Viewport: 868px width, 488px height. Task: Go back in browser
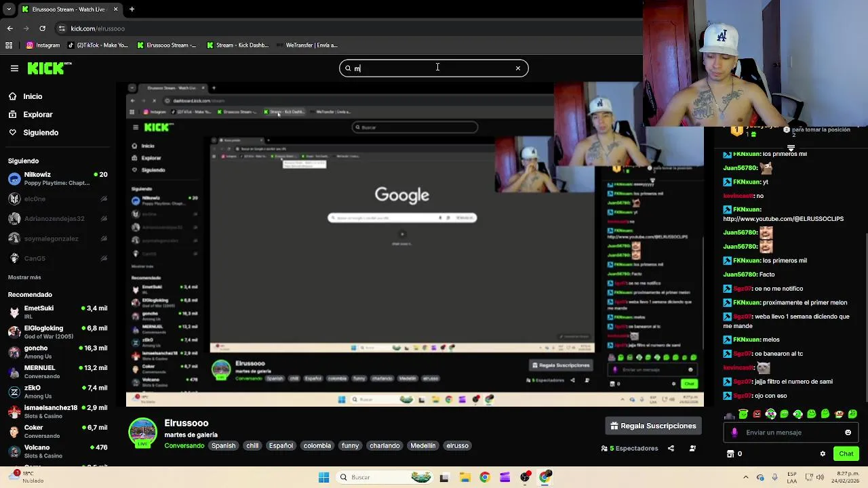pos(9,28)
